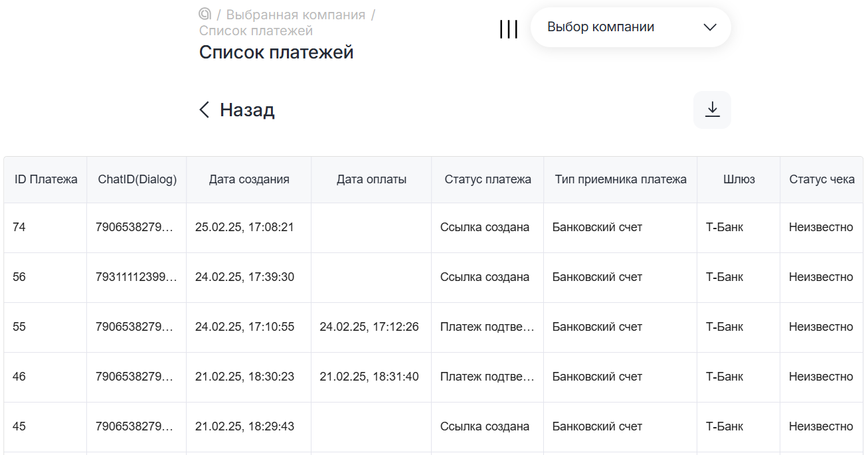Screen dimensions: 868x455
Task: Select payment row with ID 74
Action: [x=19, y=227]
